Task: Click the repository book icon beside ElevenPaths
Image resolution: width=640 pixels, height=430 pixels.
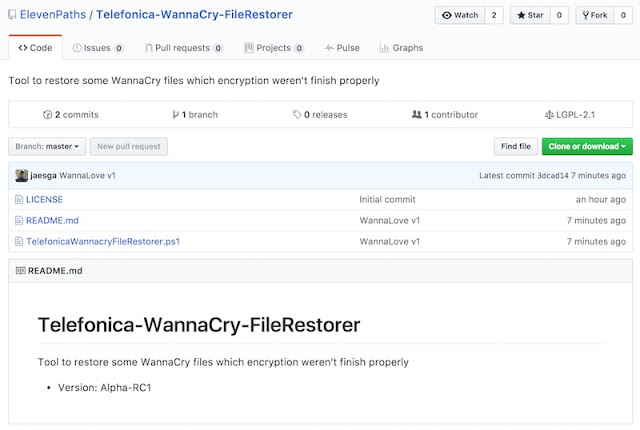Action: click(x=11, y=16)
